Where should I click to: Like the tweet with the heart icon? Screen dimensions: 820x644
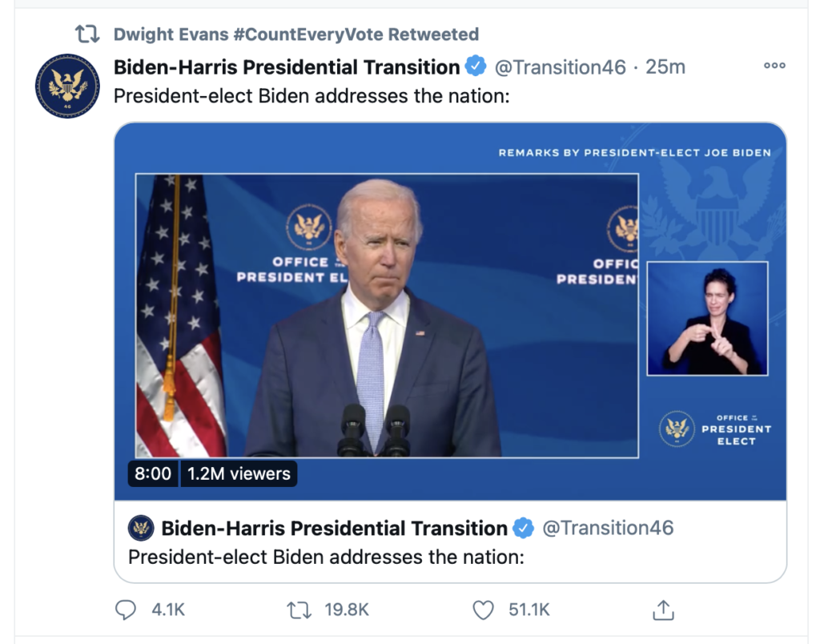(483, 610)
